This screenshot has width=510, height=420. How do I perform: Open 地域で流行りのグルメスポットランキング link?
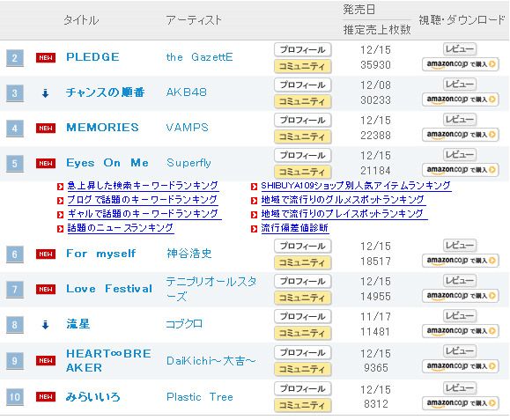(343, 200)
